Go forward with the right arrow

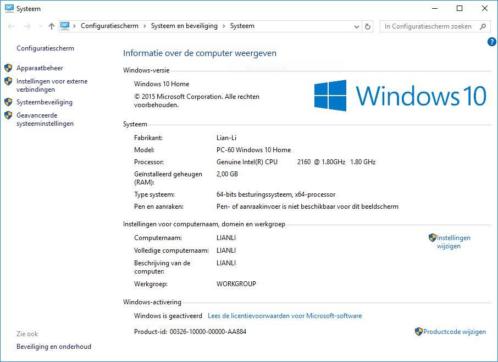pos(27,26)
